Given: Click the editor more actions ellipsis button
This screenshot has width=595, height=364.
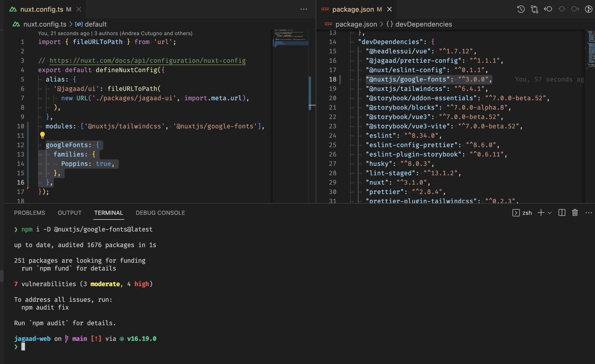Looking at the screenshot, I should (x=304, y=9).
